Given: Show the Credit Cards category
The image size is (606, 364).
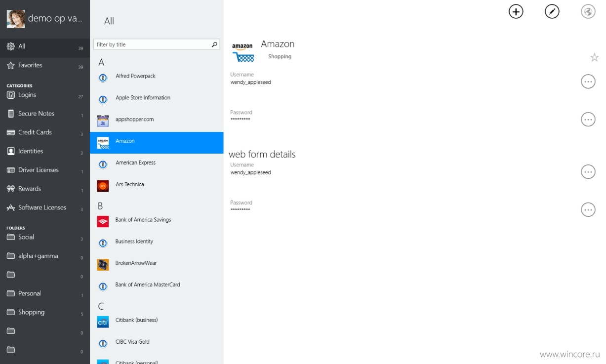Looking at the screenshot, I should point(45,132).
